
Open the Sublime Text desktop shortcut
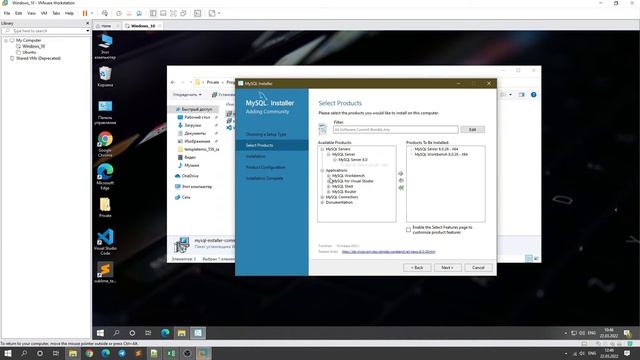tap(105, 272)
